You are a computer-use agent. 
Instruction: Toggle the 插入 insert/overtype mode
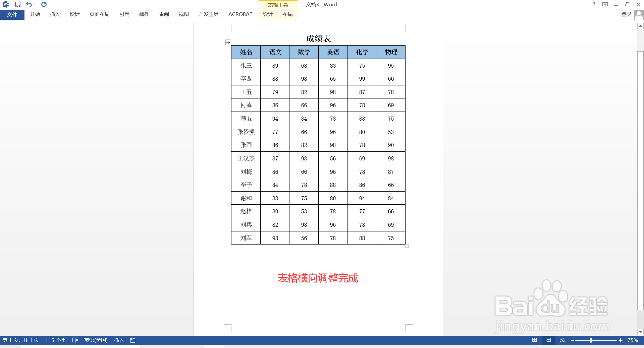coord(119,340)
